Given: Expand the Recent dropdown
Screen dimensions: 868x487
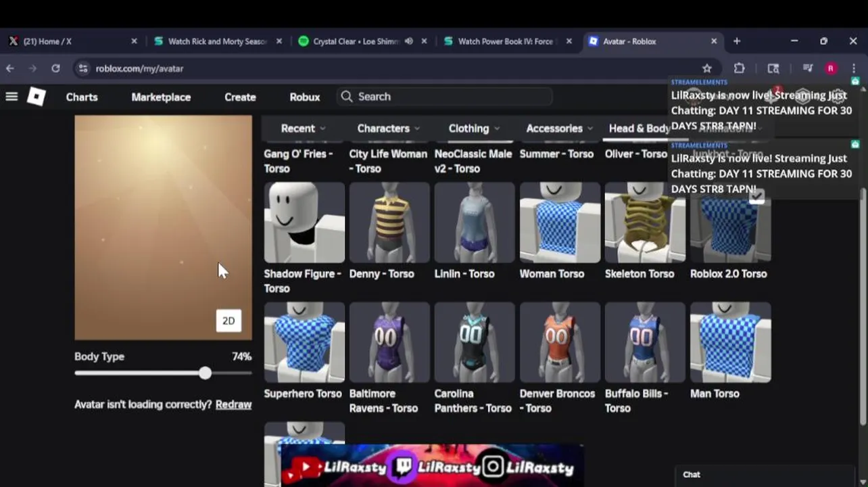Looking at the screenshot, I should 304,129.
